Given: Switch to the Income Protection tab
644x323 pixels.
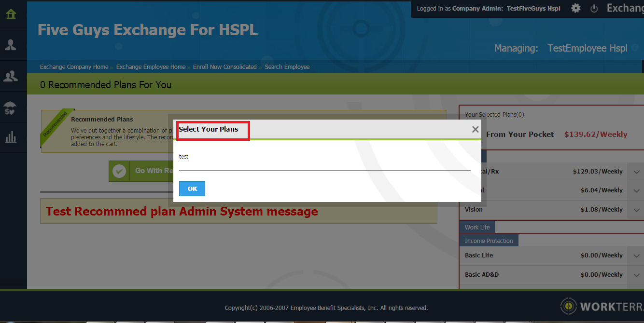Looking at the screenshot, I should click(x=489, y=241).
